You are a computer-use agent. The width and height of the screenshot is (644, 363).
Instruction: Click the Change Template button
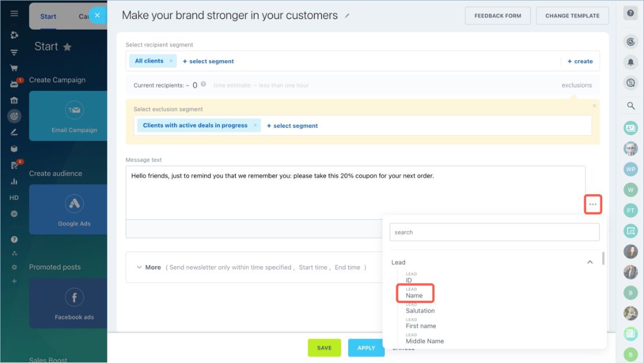pos(572,16)
